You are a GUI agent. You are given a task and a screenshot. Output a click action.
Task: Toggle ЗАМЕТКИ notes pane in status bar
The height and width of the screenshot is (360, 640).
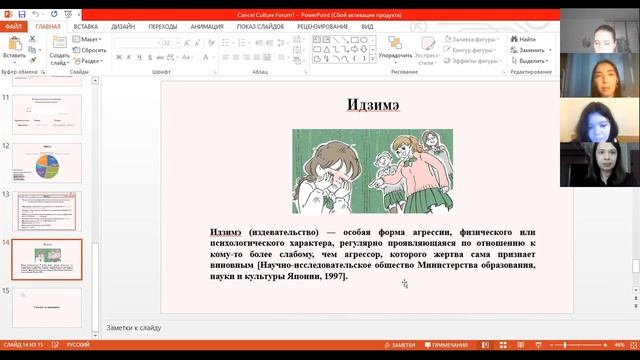pyautogui.click(x=400, y=345)
